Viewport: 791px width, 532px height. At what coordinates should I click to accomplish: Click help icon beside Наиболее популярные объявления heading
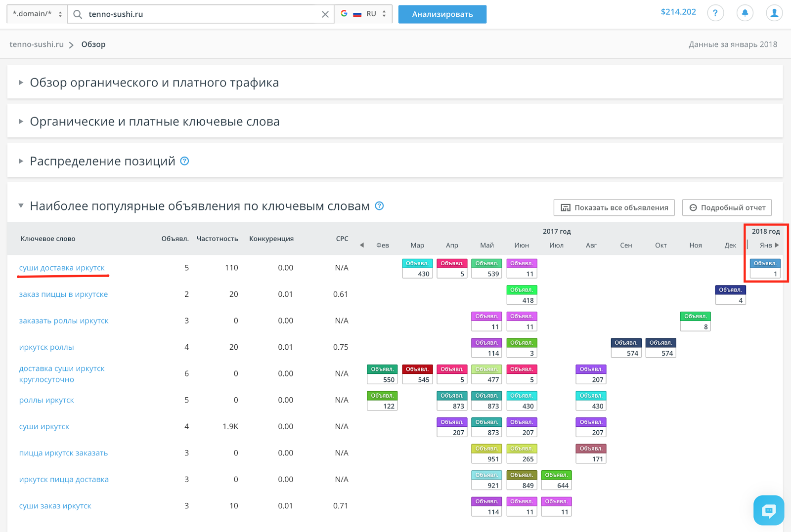(379, 206)
